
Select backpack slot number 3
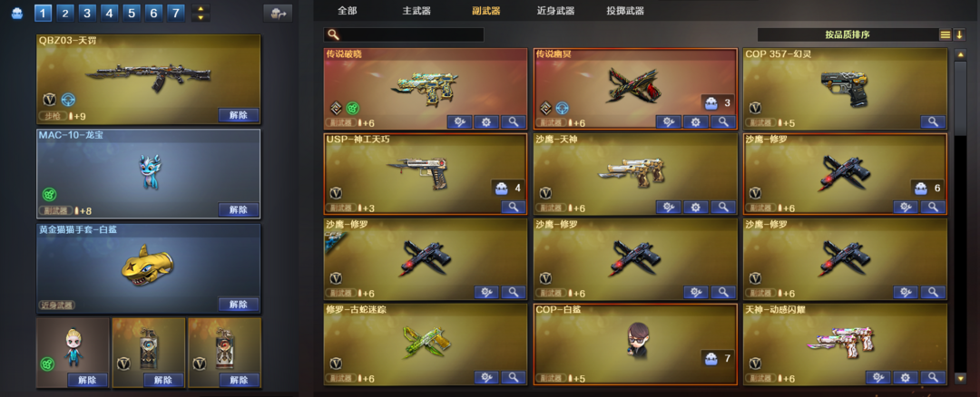(86, 13)
